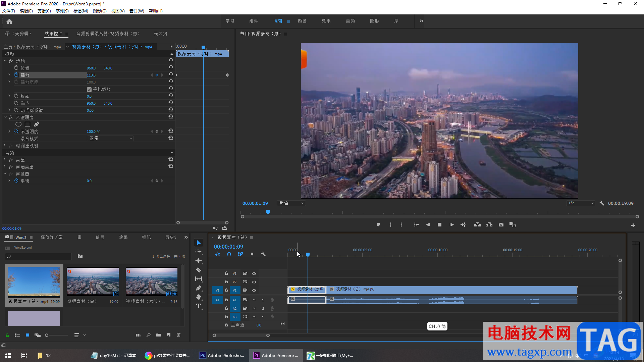Select the Slip tool

[x=199, y=279]
